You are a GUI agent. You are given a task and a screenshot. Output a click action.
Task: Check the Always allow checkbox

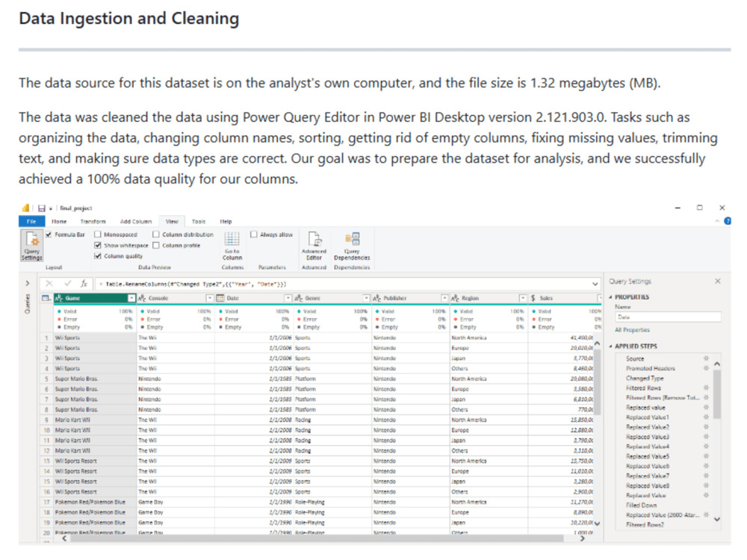(x=254, y=234)
